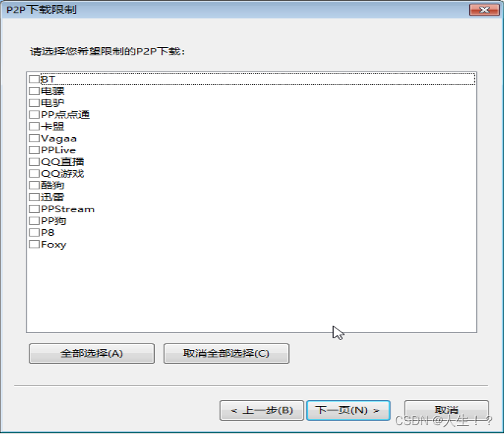Screen dimensions: 504x434
Task: Enable the QQ游戏 checkbox
Action: [x=34, y=174]
